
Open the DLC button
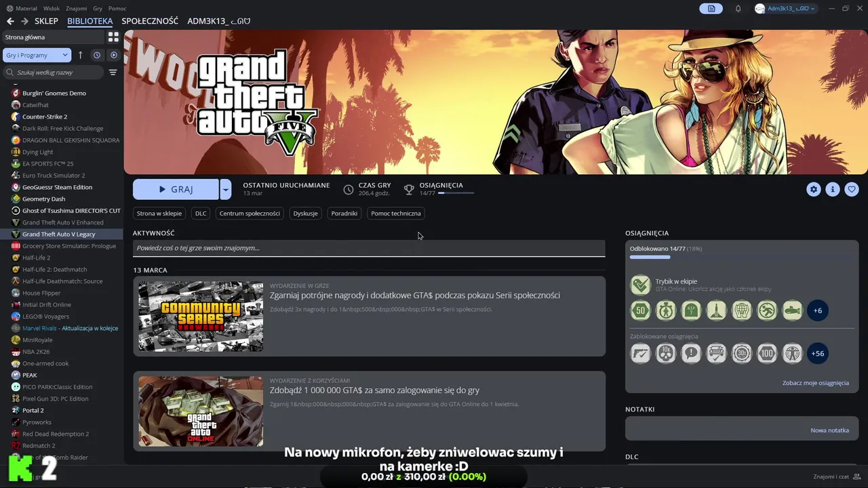click(x=201, y=213)
